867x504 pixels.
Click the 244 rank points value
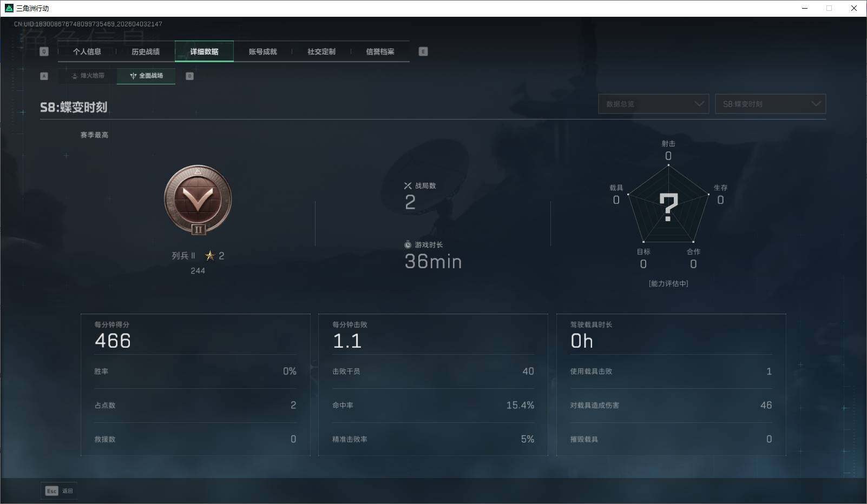[198, 271]
